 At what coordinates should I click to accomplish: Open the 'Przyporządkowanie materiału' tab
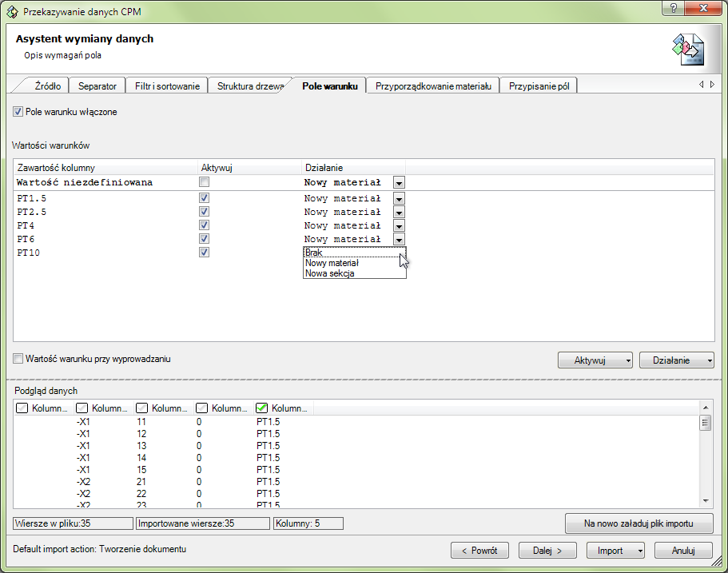(x=433, y=86)
